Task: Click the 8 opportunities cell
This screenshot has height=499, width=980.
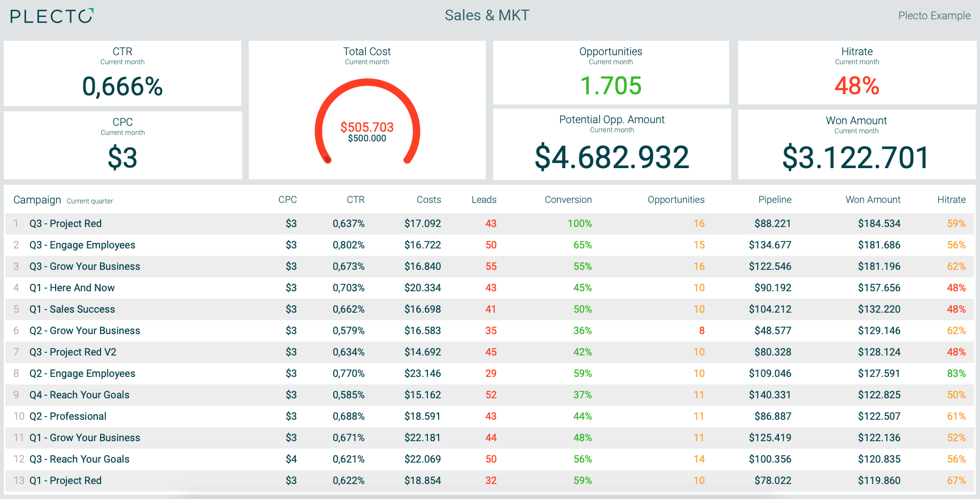Action: [702, 331]
